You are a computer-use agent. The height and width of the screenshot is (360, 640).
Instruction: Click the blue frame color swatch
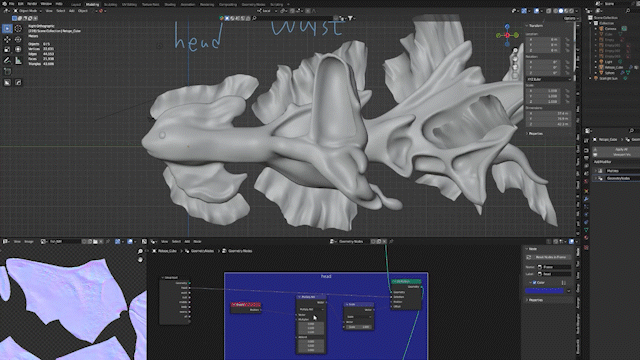coord(544,291)
